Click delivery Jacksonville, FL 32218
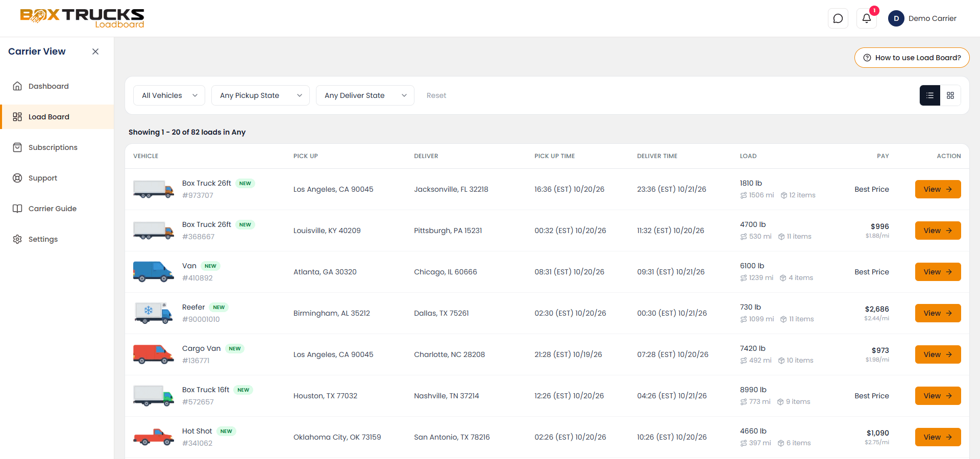This screenshot has height=459, width=980. pyautogui.click(x=451, y=189)
